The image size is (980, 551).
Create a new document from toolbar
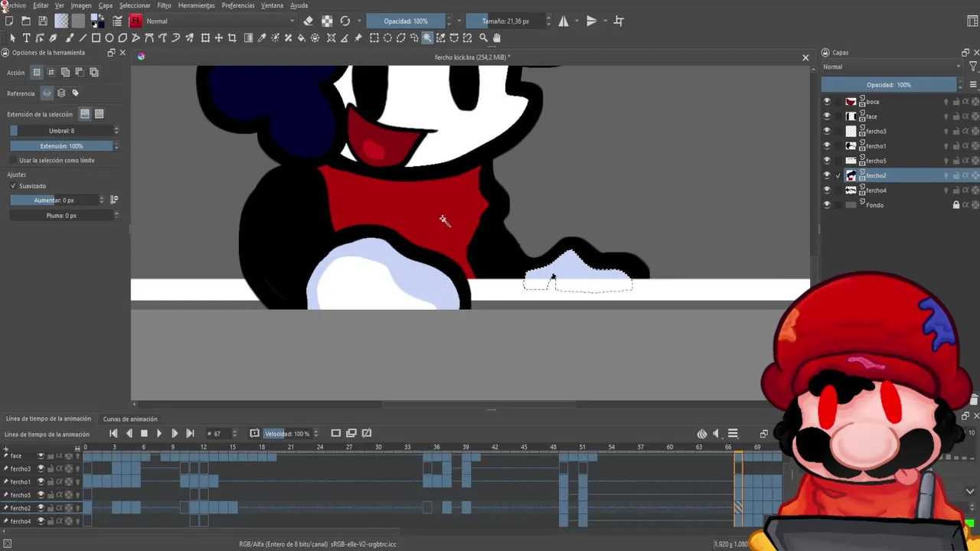click(9, 21)
